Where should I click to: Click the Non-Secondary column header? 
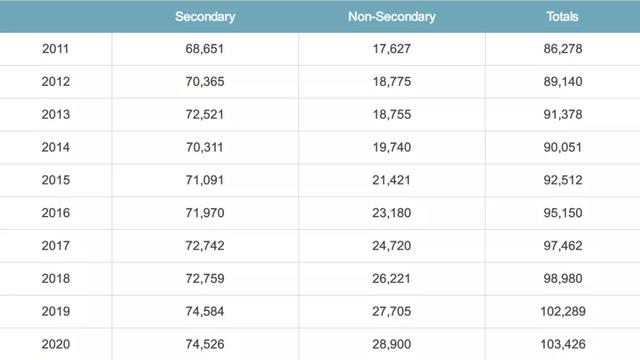coord(391,17)
